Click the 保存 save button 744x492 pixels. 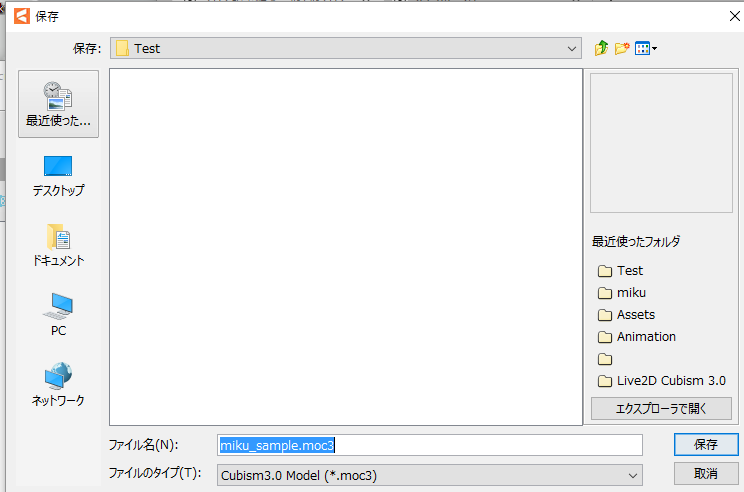pyautogui.click(x=706, y=445)
